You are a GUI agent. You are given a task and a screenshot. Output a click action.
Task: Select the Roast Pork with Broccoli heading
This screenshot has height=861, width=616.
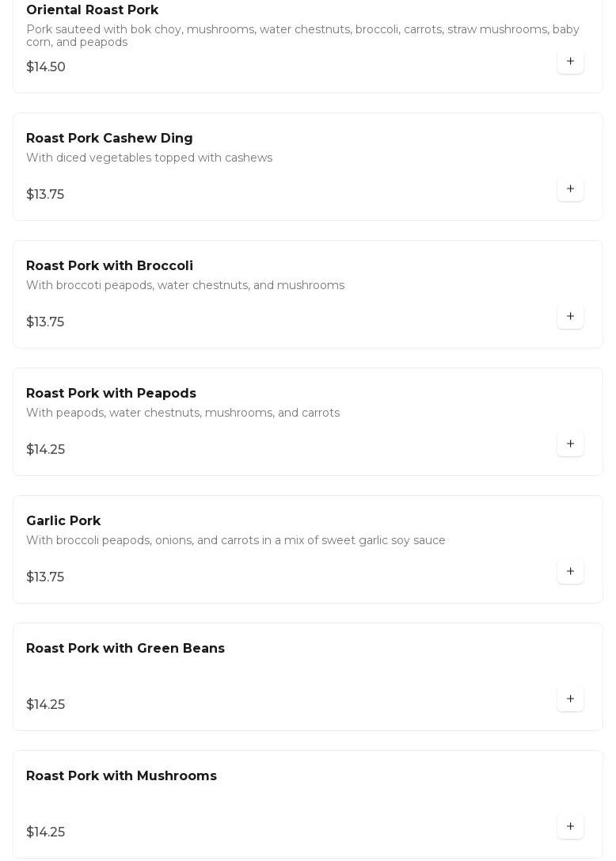click(x=109, y=265)
